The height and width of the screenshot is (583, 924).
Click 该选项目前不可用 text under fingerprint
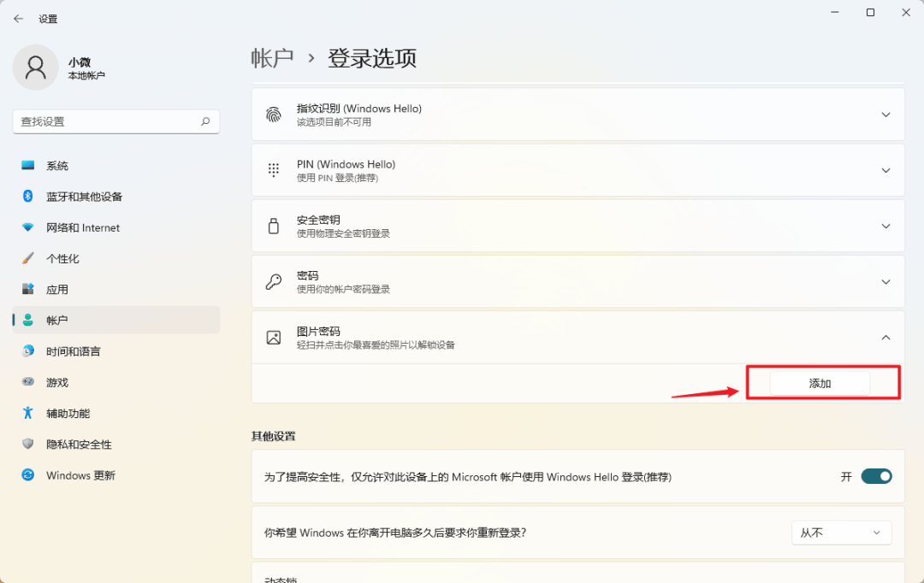pos(335,122)
